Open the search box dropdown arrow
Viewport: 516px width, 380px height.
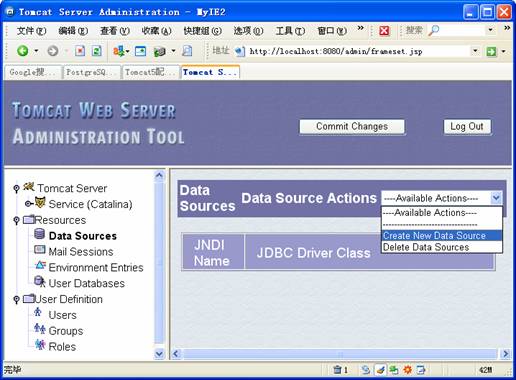[490, 30]
